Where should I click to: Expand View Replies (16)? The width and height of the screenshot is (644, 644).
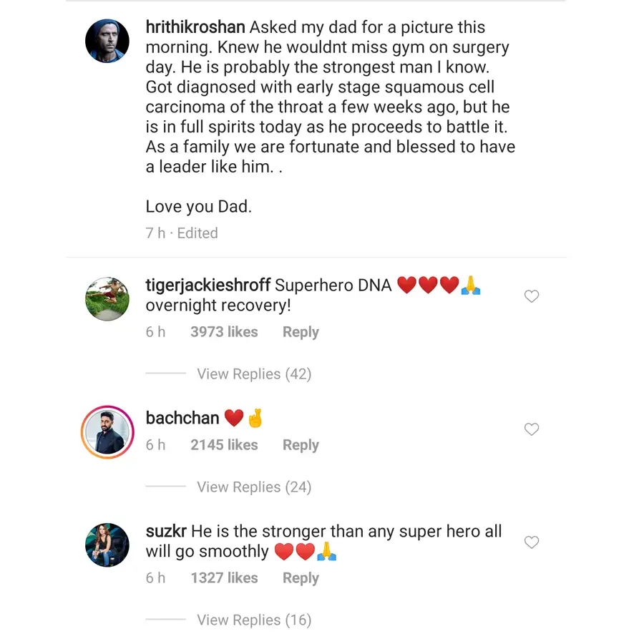(254, 620)
